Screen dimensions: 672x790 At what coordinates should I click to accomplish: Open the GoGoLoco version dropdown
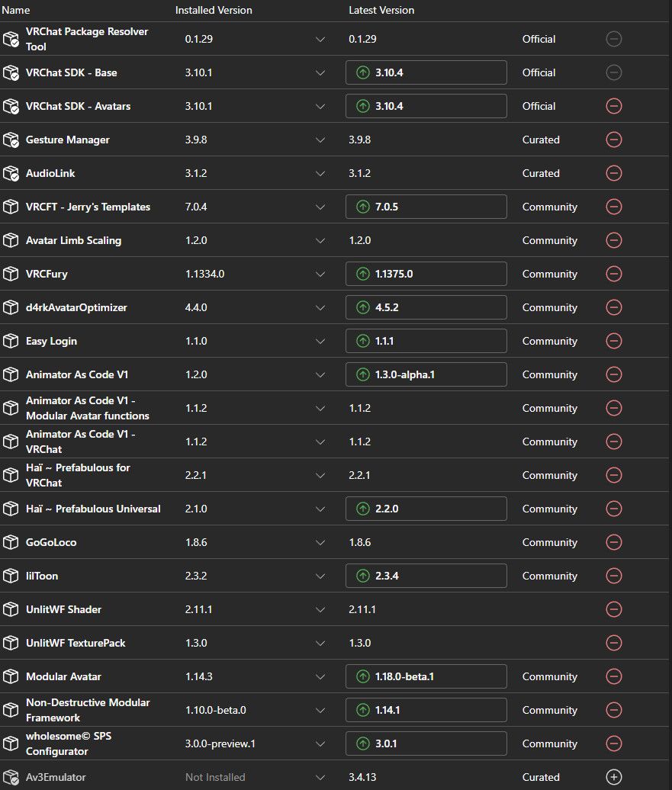click(x=320, y=543)
